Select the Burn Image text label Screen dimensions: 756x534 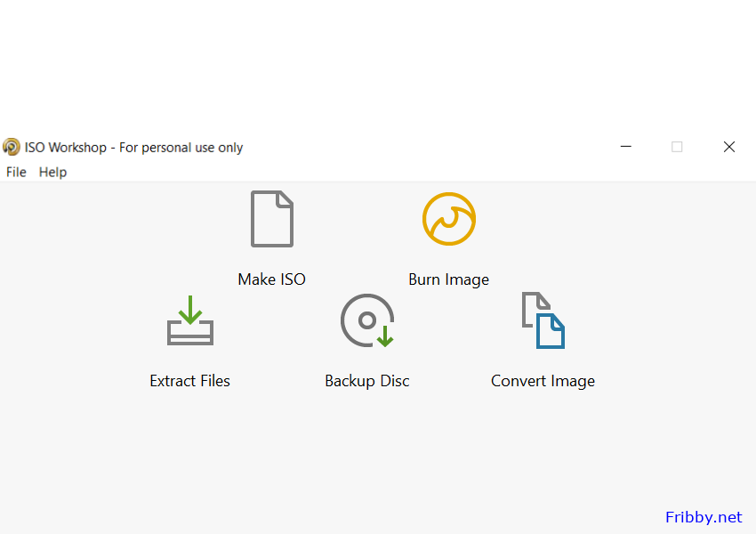[x=449, y=279]
